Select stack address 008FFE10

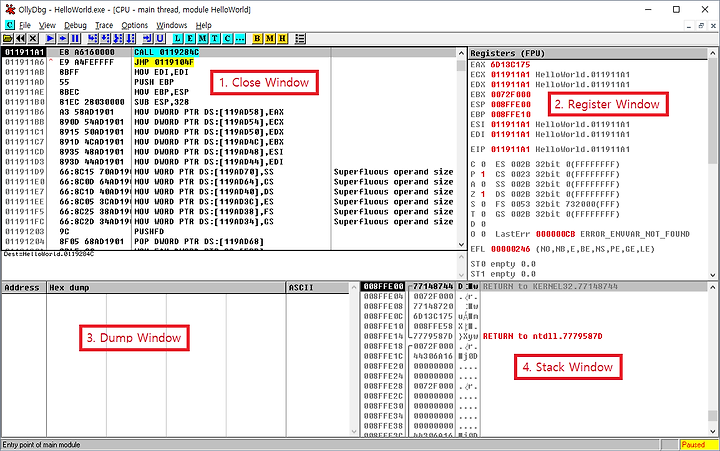383,326
